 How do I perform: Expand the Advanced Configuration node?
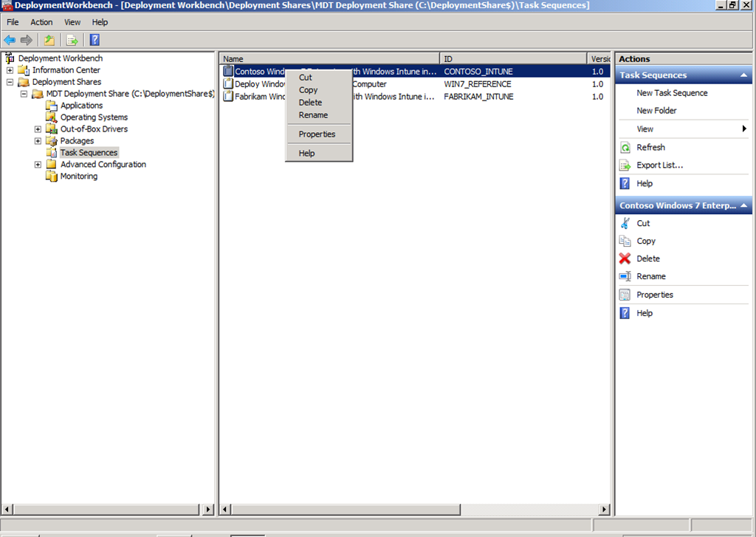(x=38, y=165)
